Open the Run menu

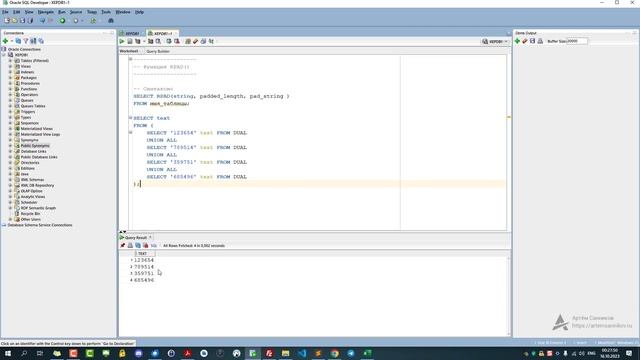[62, 12]
